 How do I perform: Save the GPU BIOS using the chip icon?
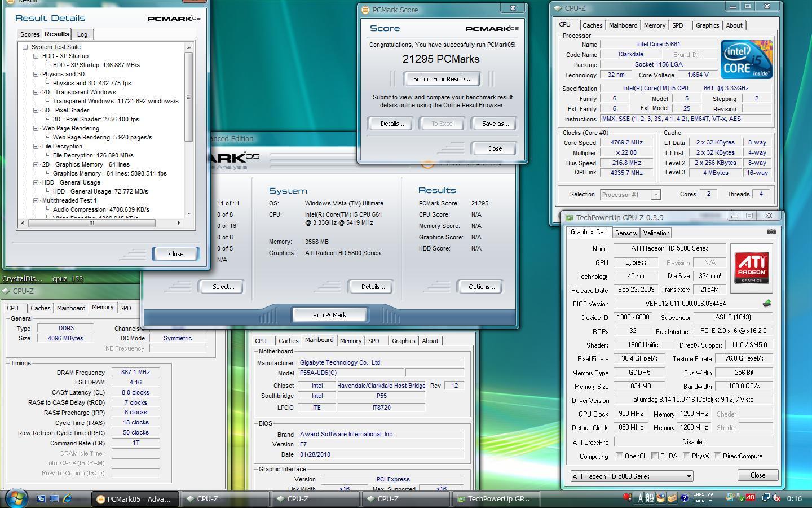click(766, 304)
